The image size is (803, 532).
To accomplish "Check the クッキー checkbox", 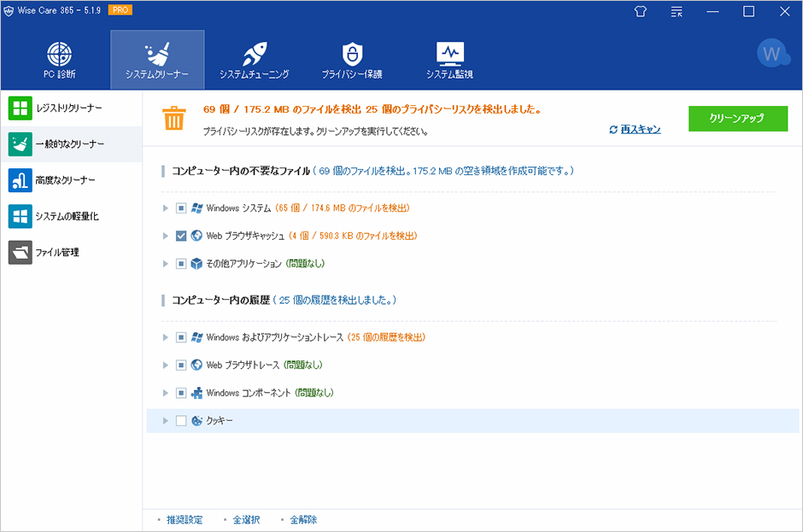I will point(181,420).
